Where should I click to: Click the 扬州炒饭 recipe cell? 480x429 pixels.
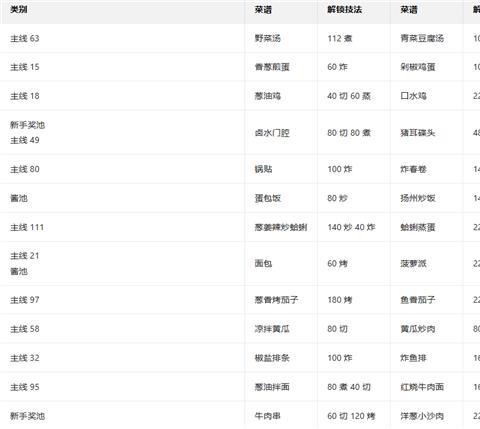pyautogui.click(x=427, y=198)
